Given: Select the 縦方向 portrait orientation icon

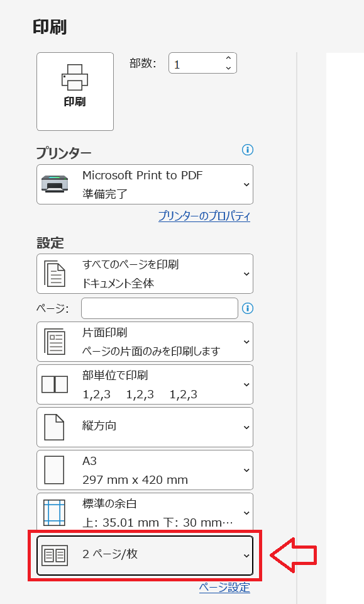Looking at the screenshot, I should (x=53, y=427).
